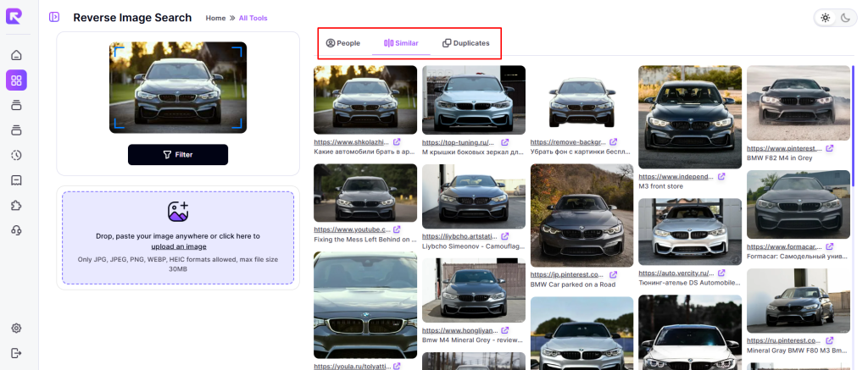Switch to dark mode with moon toggle
The width and height of the screenshot is (868, 370).
(x=844, y=18)
